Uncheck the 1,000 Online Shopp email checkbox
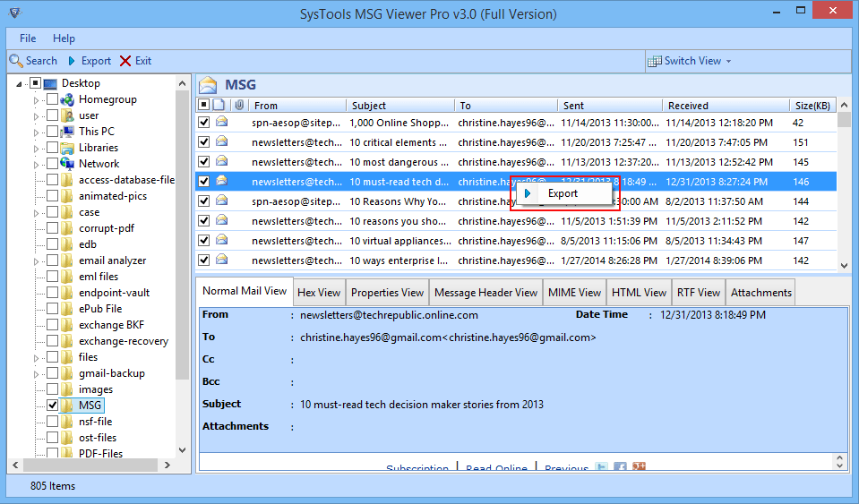This screenshot has width=859, height=504. click(204, 122)
